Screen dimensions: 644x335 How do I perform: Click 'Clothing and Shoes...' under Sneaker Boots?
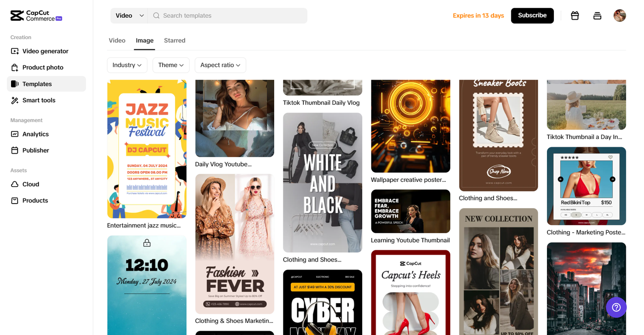coord(488,198)
